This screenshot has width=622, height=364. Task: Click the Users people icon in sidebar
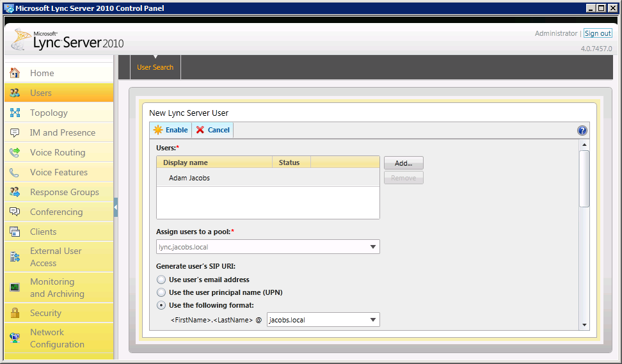tap(15, 93)
